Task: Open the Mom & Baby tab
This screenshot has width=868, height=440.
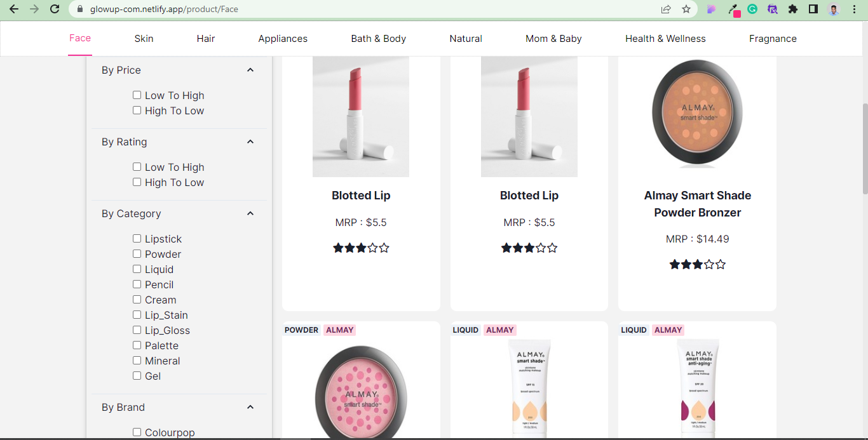Action: tap(553, 39)
